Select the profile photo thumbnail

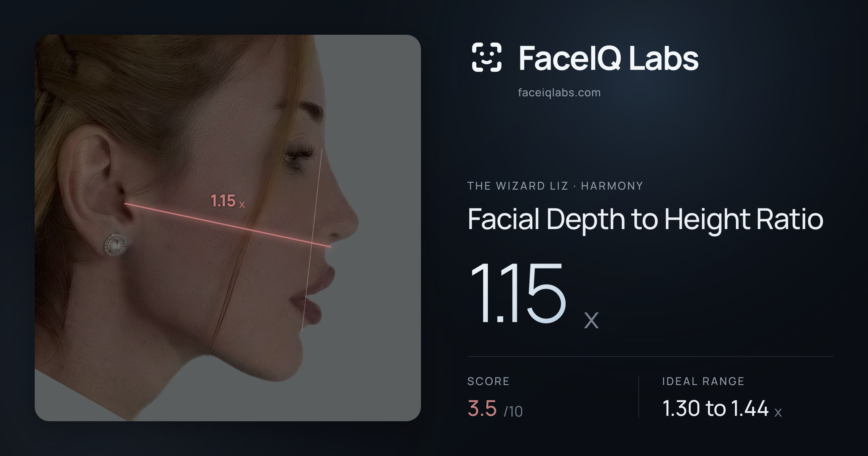[228, 228]
